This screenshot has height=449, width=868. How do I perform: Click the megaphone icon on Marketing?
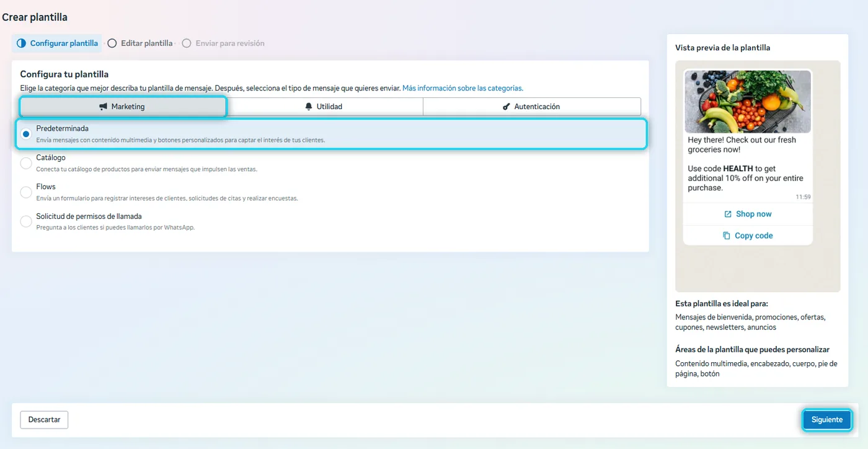(103, 107)
